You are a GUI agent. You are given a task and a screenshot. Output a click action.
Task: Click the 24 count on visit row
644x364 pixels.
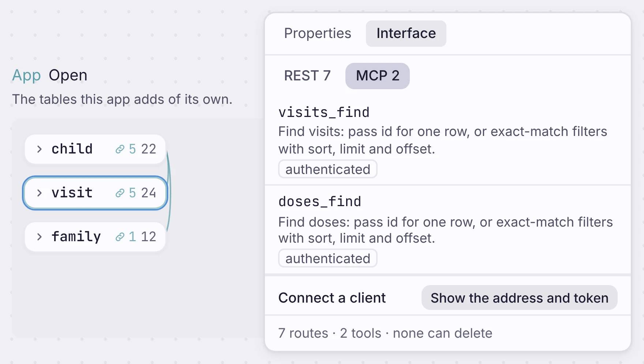point(149,193)
